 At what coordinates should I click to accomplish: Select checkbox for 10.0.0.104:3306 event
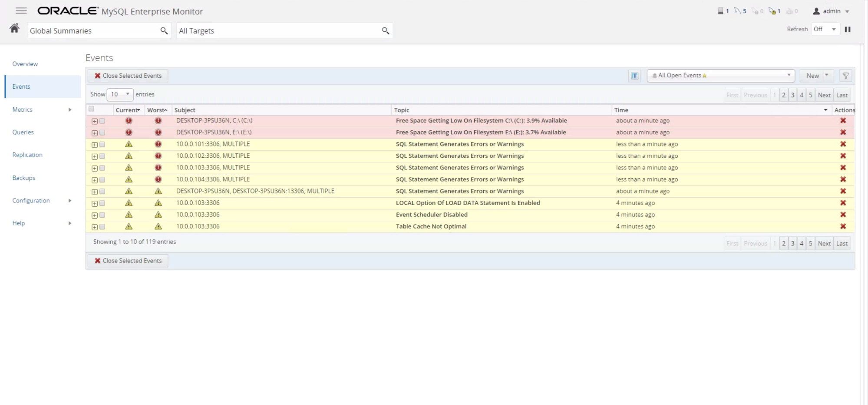(102, 180)
